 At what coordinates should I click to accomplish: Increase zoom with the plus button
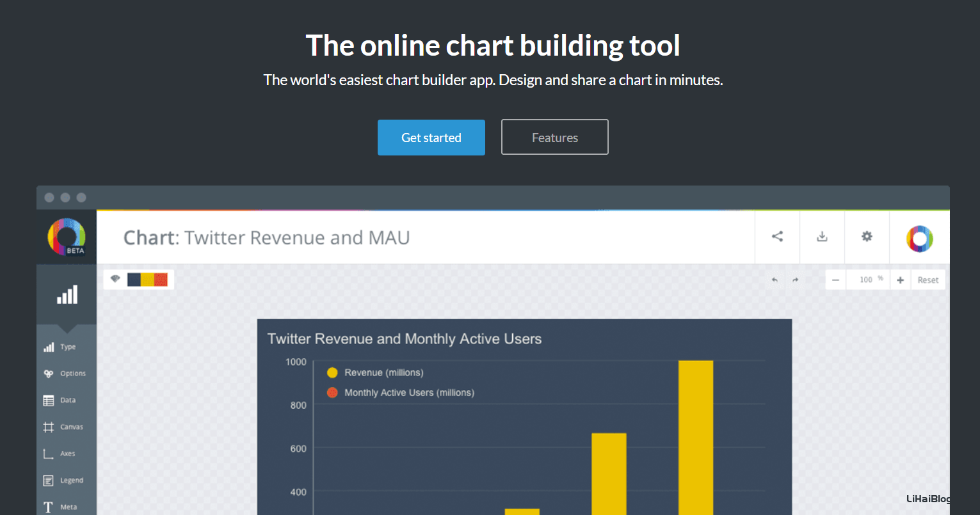pos(900,280)
